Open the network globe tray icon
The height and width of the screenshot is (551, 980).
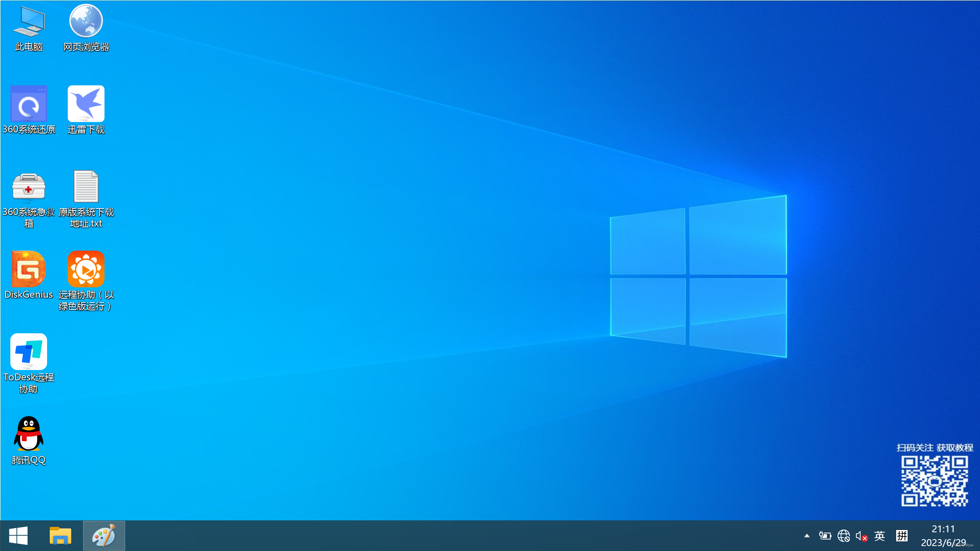(843, 536)
